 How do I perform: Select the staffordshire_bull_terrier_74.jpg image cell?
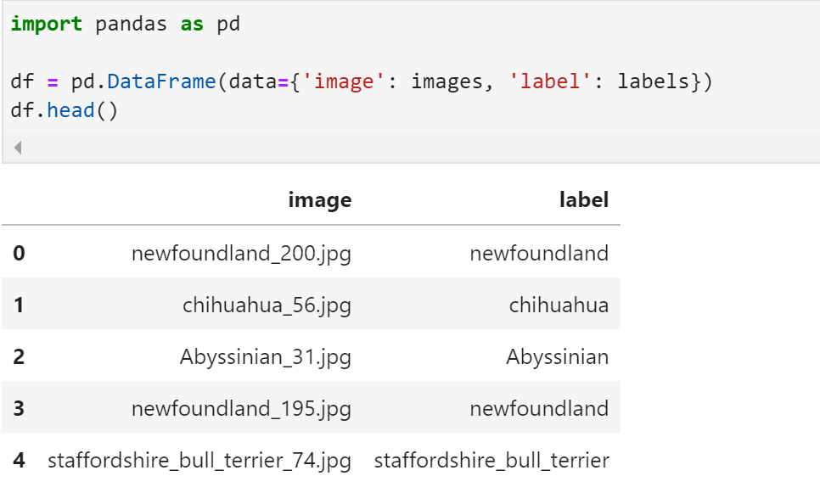[x=199, y=461]
